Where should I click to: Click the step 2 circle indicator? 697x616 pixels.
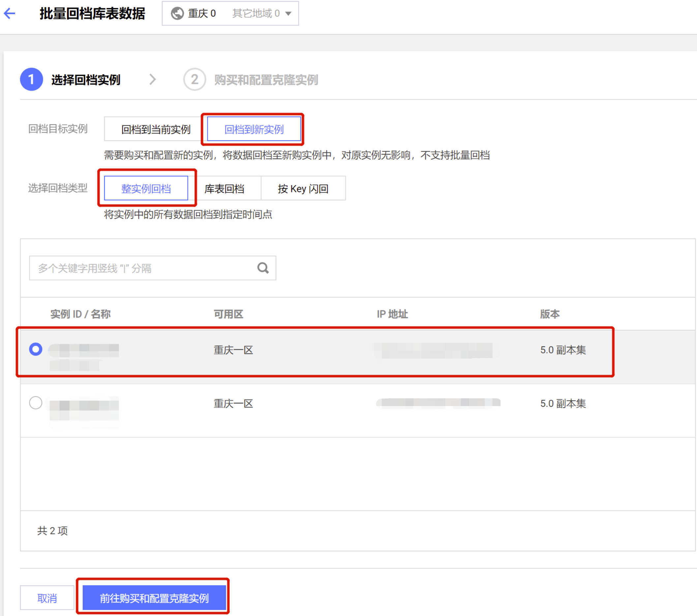(x=195, y=79)
